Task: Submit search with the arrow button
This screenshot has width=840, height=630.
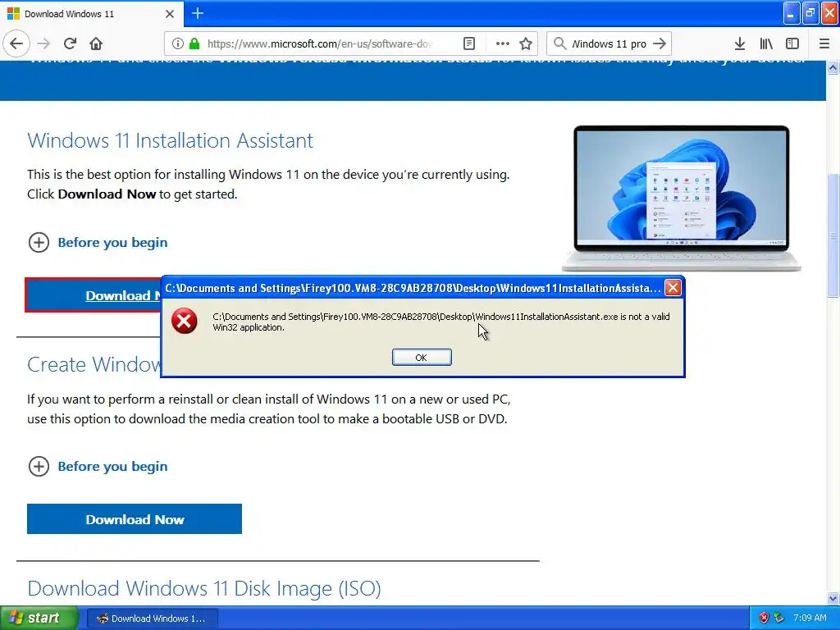Action: tap(660, 43)
